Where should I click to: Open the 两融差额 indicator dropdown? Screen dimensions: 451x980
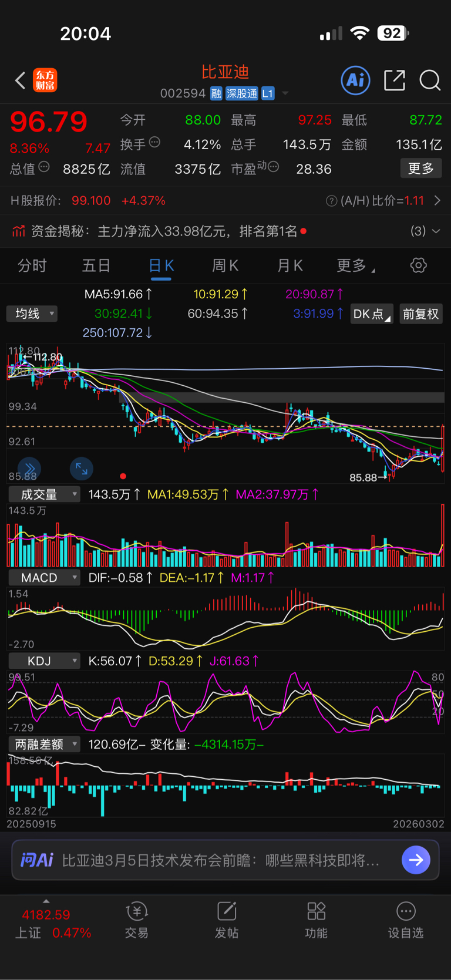[x=44, y=745]
